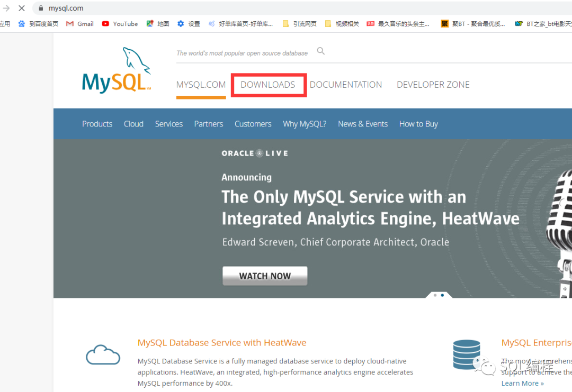
Task: Click the second carousel dot indicator
Action: (442, 295)
